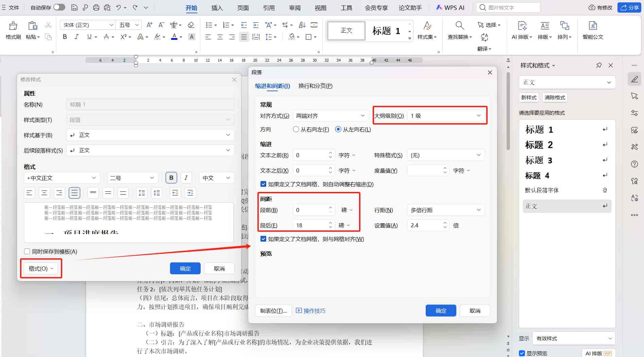
Task: Open the References (引用) ribbon tab
Action: [x=269, y=7]
